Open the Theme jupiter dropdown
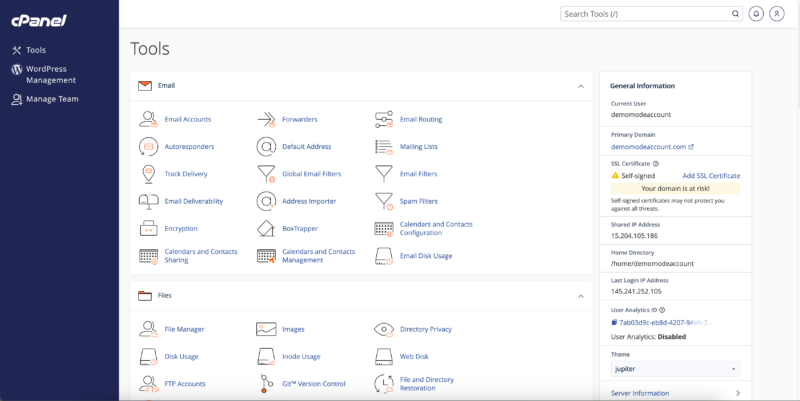 pyautogui.click(x=676, y=369)
